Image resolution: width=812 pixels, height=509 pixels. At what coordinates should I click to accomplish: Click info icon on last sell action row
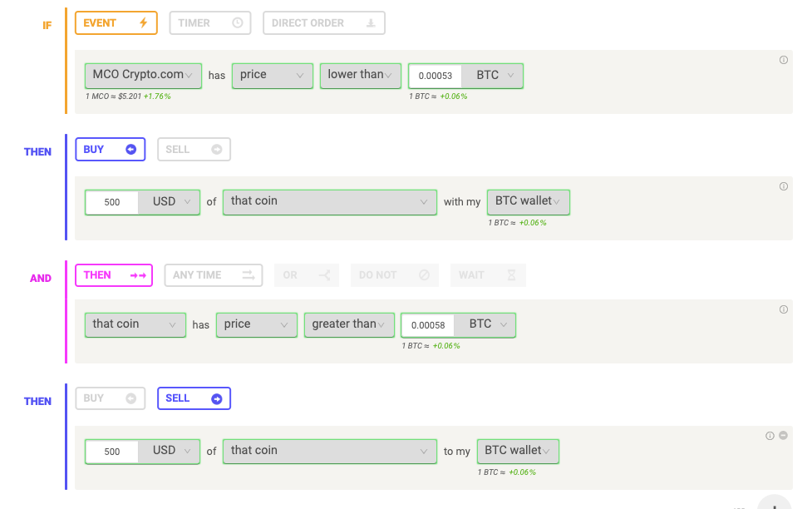[x=770, y=436]
